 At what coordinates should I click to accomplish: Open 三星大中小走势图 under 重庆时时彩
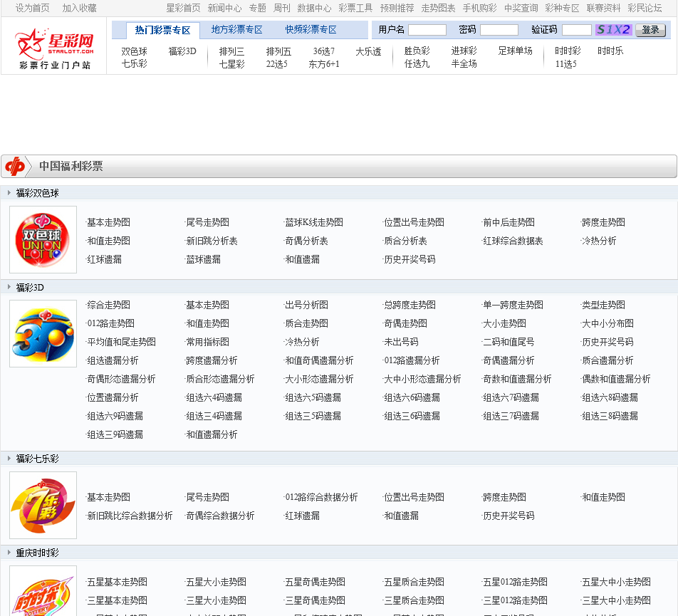(616, 600)
